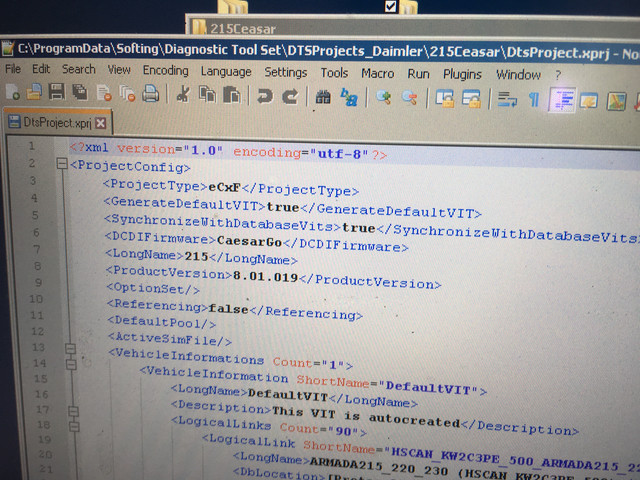This screenshot has width=640, height=480.
Task: Create a new document with New icon
Action: click(x=12, y=92)
